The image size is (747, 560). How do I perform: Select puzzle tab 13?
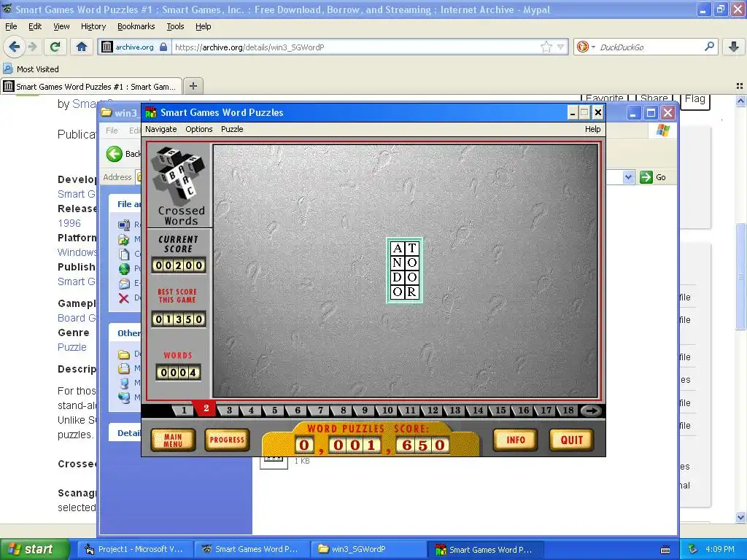[x=455, y=411]
